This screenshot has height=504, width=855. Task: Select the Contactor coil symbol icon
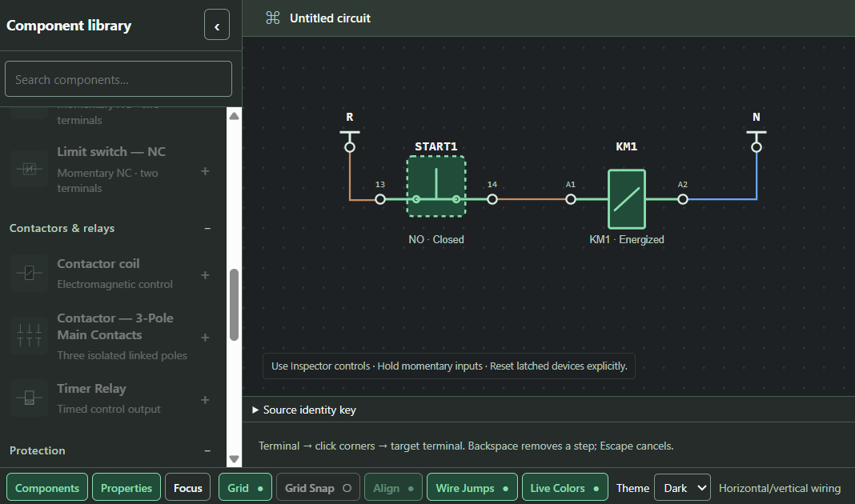tap(30, 273)
